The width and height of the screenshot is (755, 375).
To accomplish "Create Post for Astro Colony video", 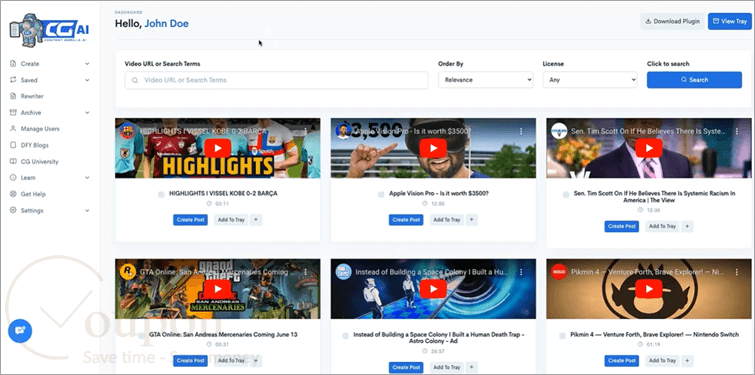I will point(406,367).
